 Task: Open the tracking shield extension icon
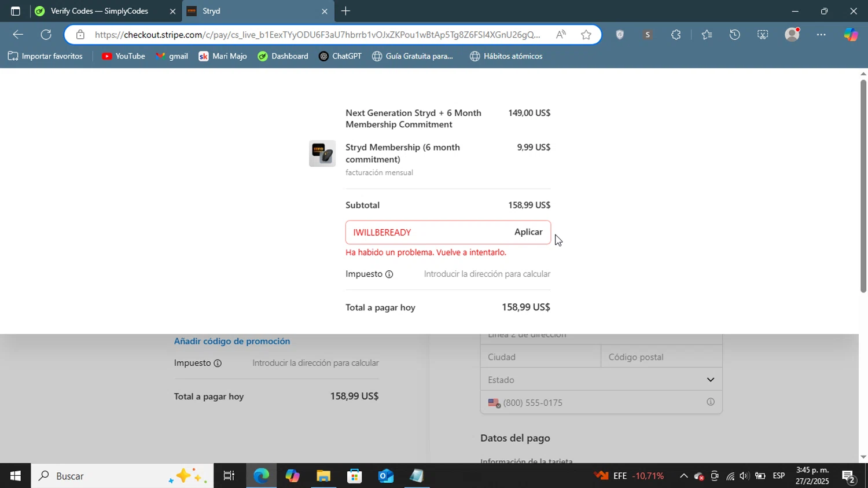click(x=620, y=35)
